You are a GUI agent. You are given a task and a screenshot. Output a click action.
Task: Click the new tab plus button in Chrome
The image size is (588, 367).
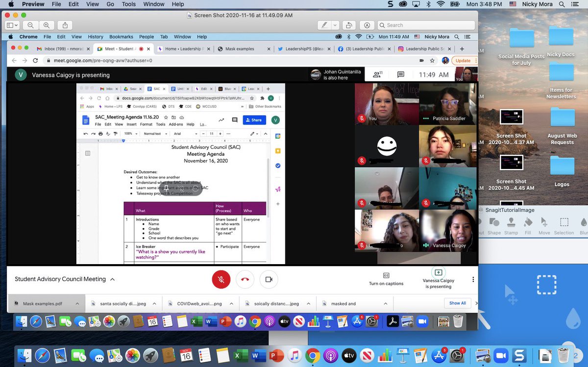tap(462, 49)
